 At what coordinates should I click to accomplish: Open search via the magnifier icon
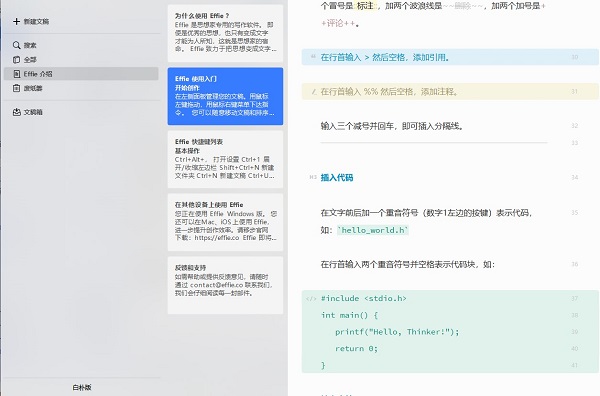16,45
